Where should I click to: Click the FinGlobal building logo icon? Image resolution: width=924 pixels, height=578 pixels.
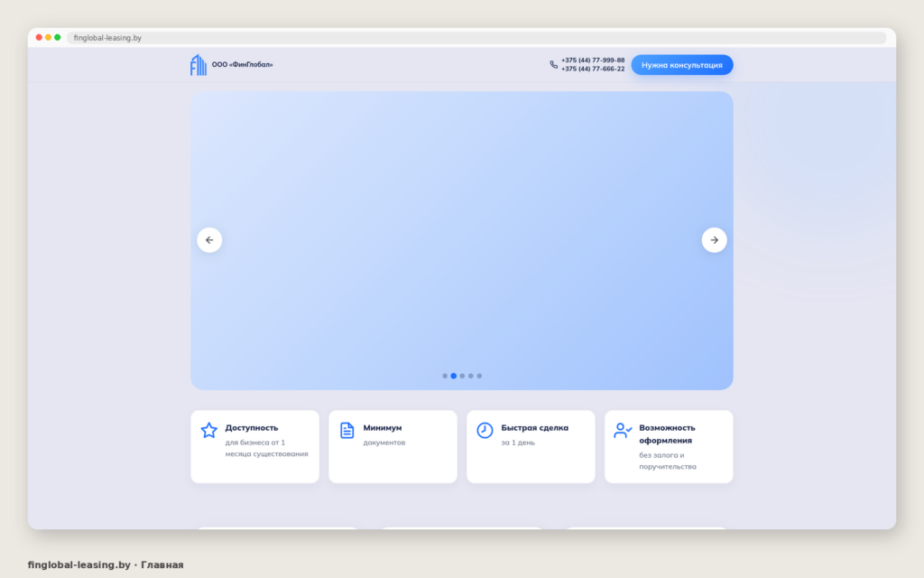tap(198, 65)
